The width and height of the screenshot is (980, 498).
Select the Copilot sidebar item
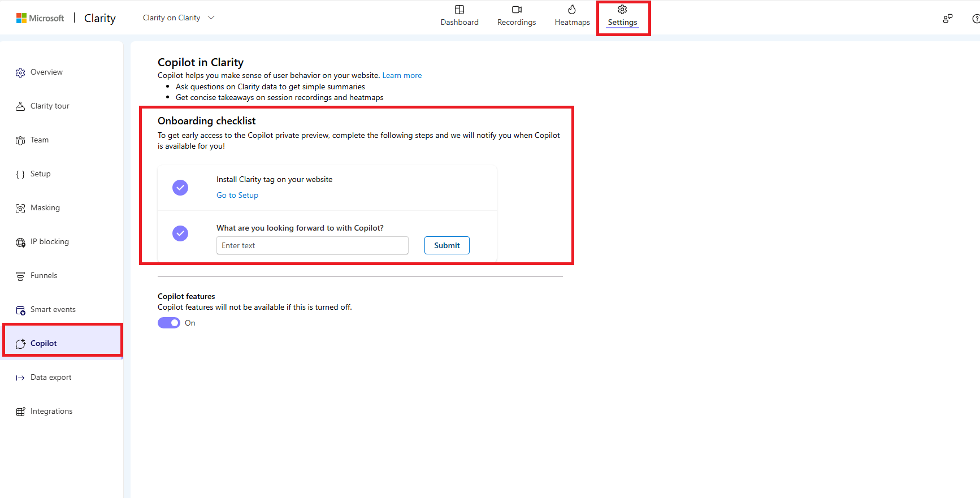coord(62,343)
